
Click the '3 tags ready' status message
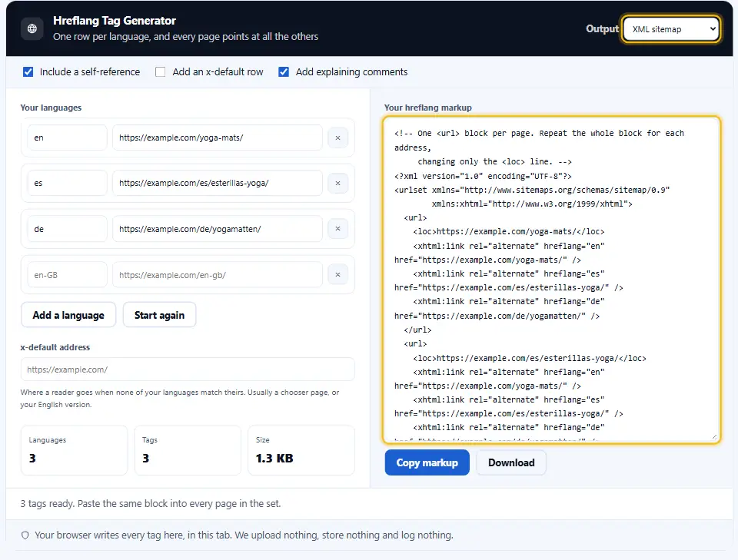pos(151,504)
